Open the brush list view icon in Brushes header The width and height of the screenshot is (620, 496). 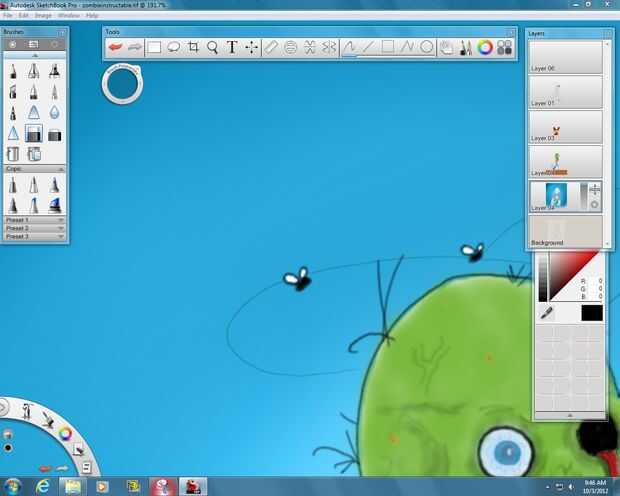click(34, 44)
